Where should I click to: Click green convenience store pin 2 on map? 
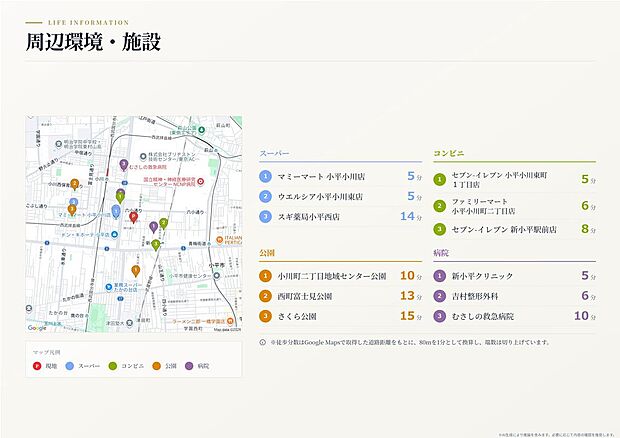[x=164, y=223]
